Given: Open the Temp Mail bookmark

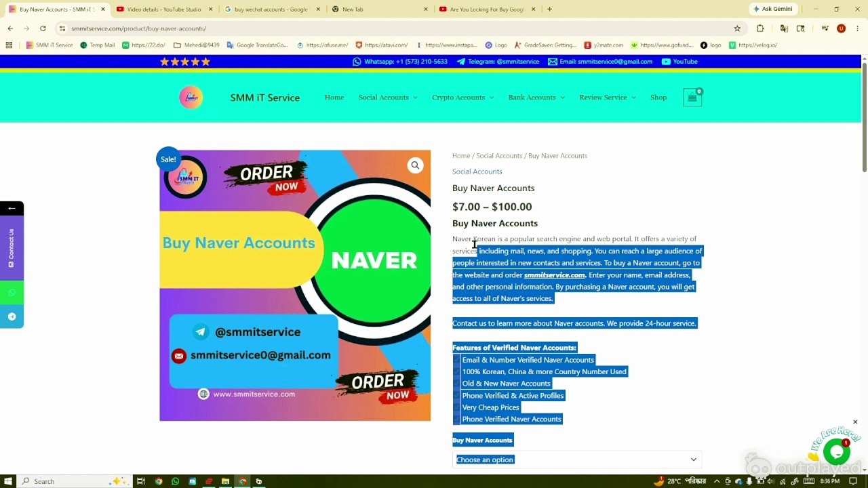Looking at the screenshot, I should click(98, 45).
